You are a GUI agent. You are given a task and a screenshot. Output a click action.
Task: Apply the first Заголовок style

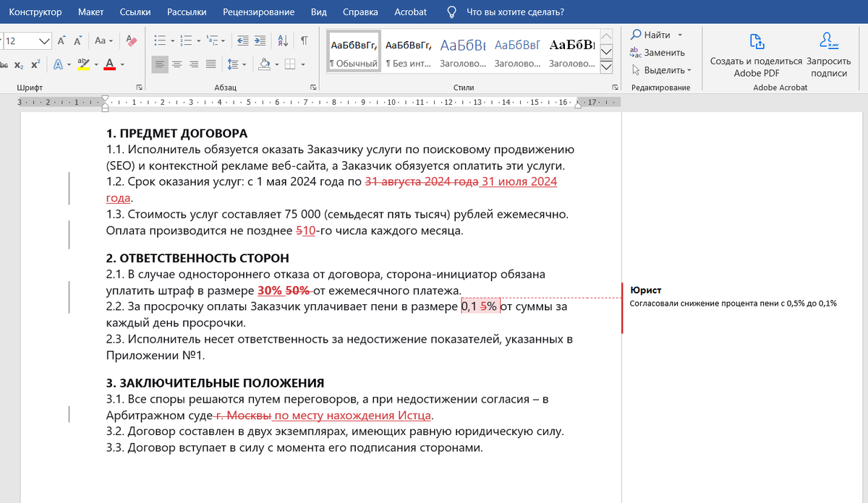tap(463, 51)
